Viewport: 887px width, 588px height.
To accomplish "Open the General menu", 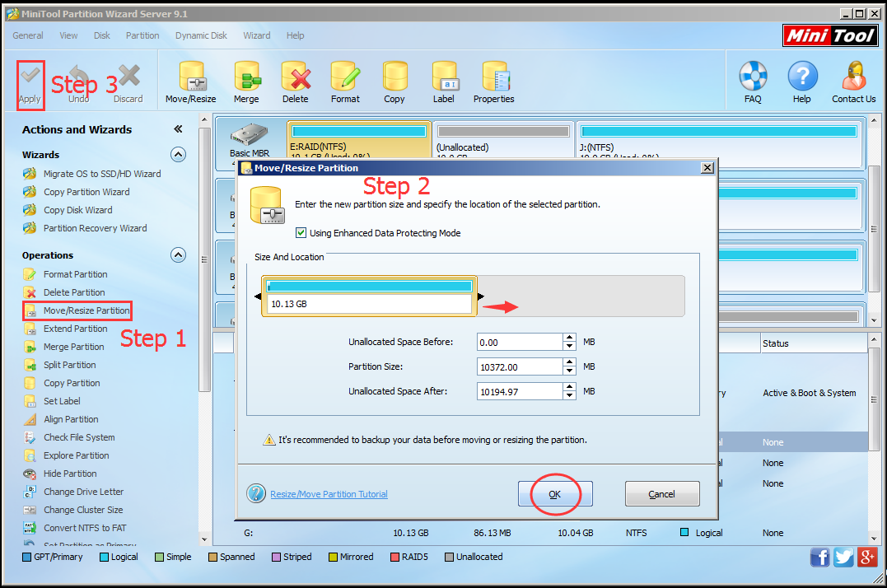I will pos(28,35).
